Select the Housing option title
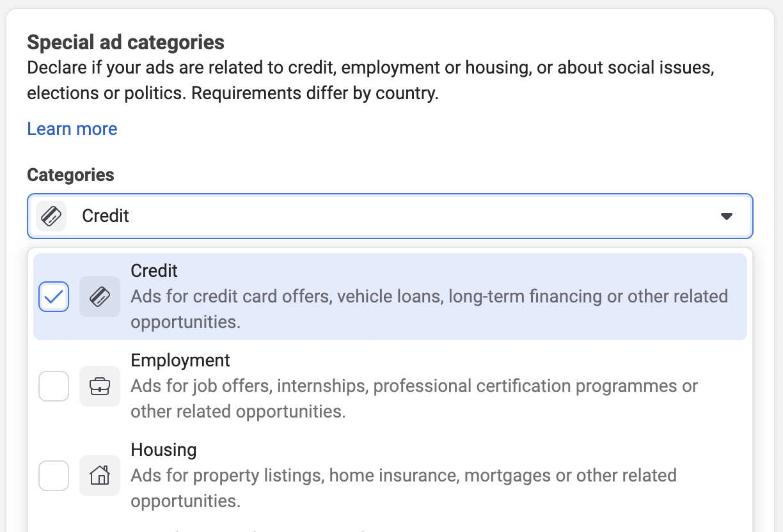The image size is (783, 532). click(x=164, y=450)
